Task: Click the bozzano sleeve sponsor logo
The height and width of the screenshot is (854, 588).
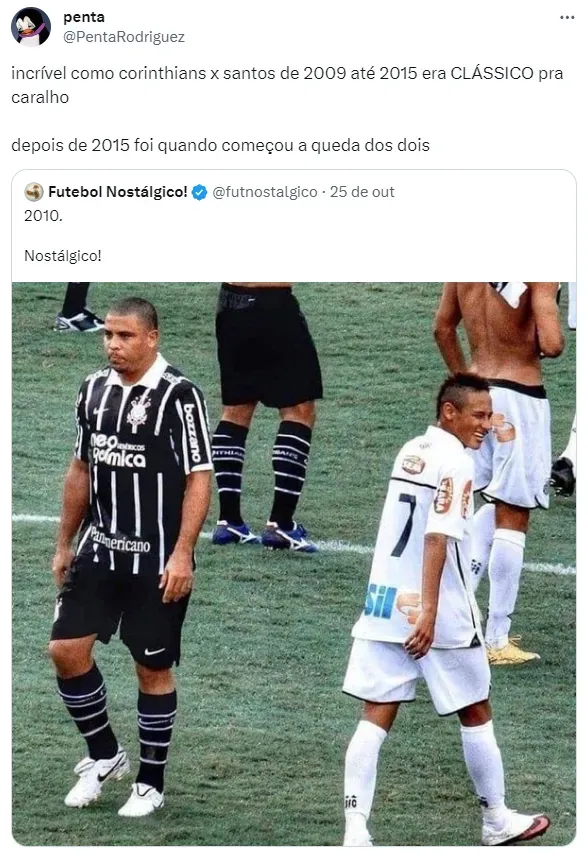Action: 193,432
